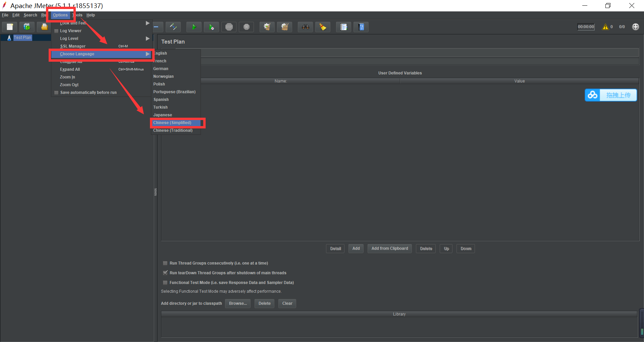Screen dimensions: 644x342
Task: Select Zoom In menu item
Action: pos(101,77)
